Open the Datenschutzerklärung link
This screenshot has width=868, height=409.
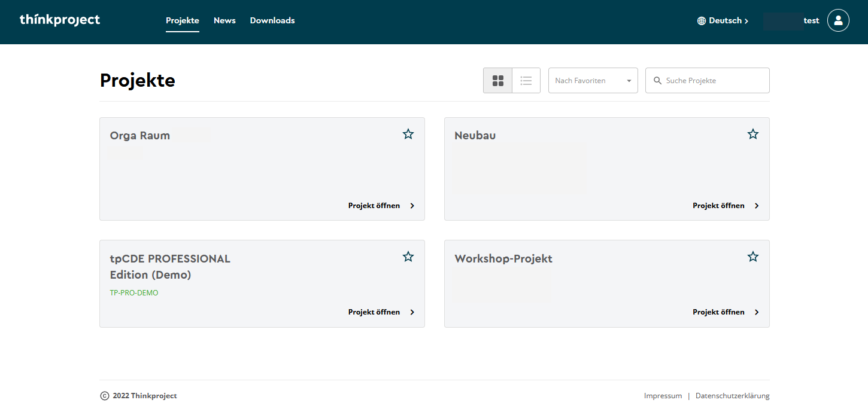(732, 396)
